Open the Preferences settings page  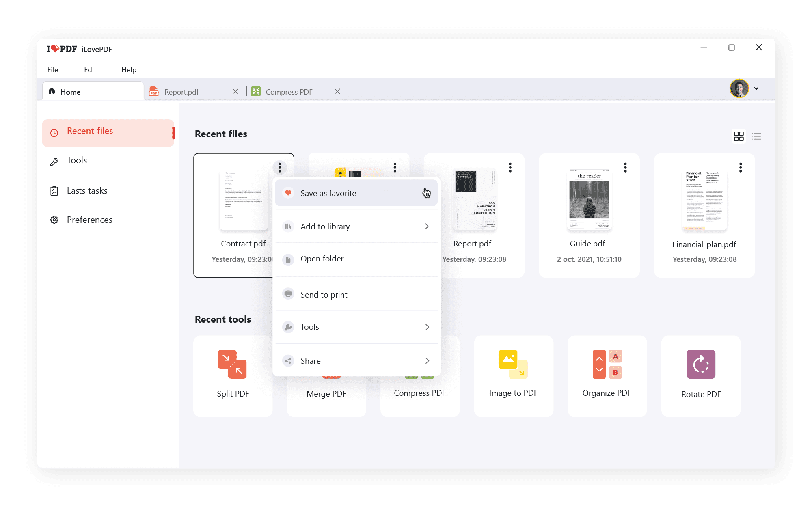pos(89,220)
